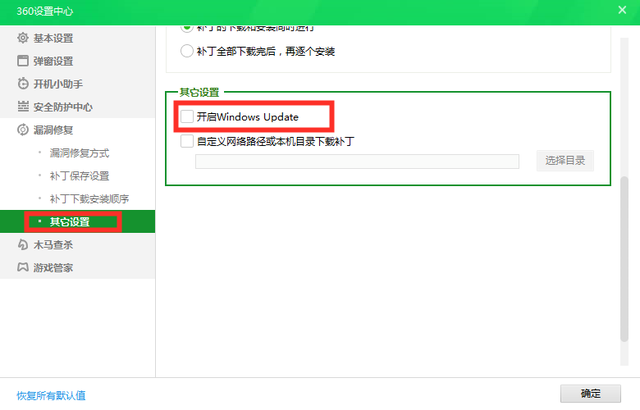
Task: Click the gear icon beside 基本设置
Action: 23,38
